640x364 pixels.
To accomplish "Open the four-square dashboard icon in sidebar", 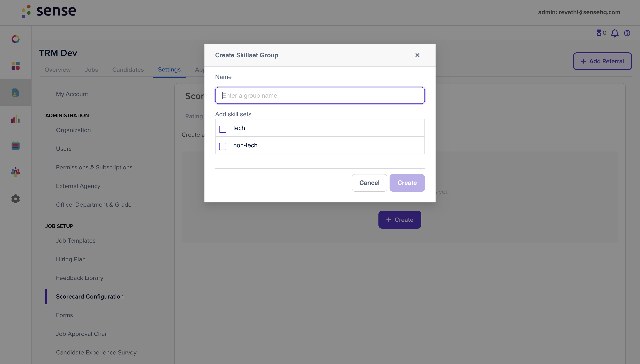I will (x=16, y=66).
